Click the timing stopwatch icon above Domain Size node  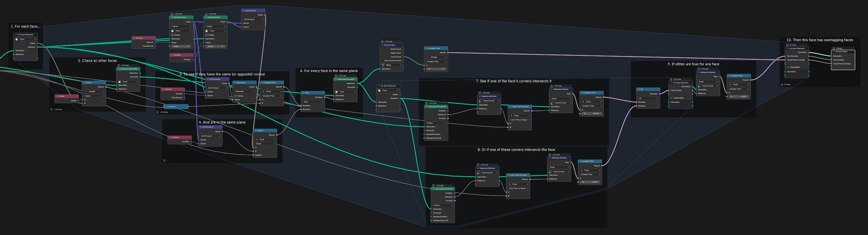point(382,42)
